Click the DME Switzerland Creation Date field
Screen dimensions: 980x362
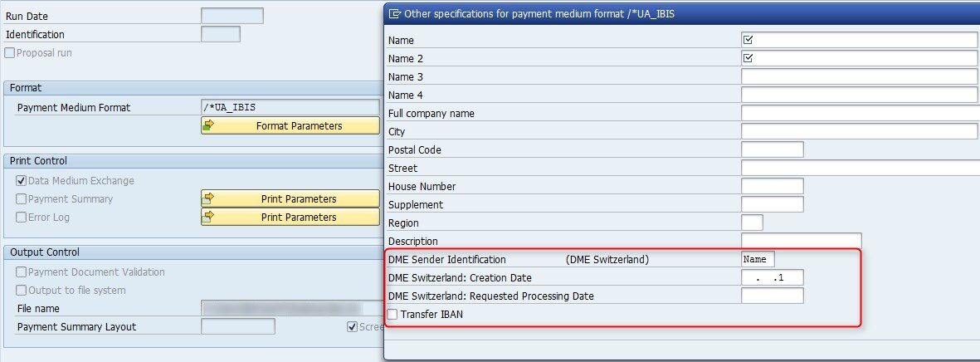tap(772, 277)
